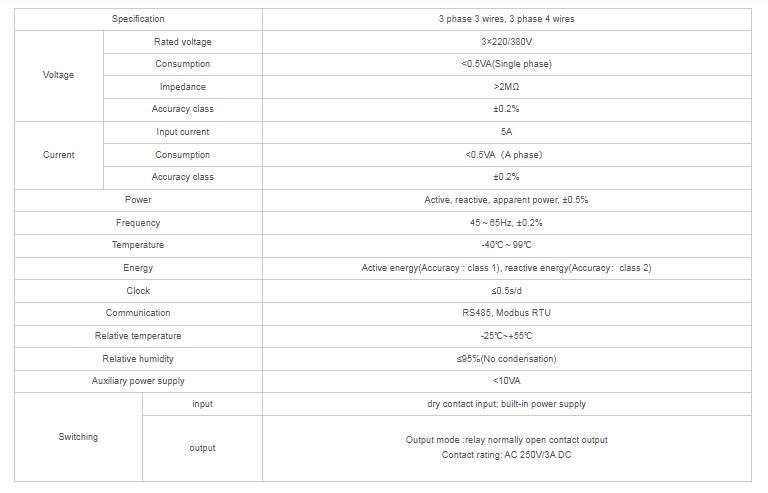The height and width of the screenshot is (493, 768).
Task: Select the Input current label
Action: 182,132
